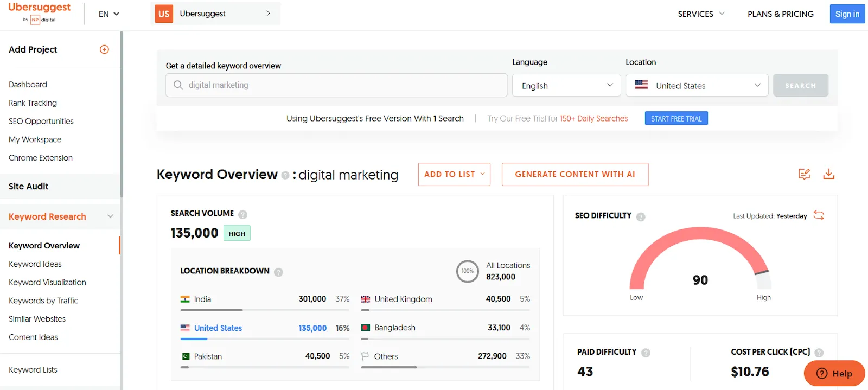Open Dashboard in sidebar
The width and height of the screenshot is (868, 390).
28,85
